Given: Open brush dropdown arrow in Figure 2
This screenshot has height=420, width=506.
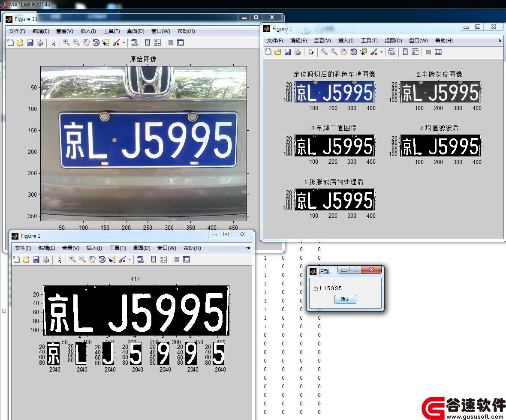Looking at the screenshot, I should click(130, 259).
